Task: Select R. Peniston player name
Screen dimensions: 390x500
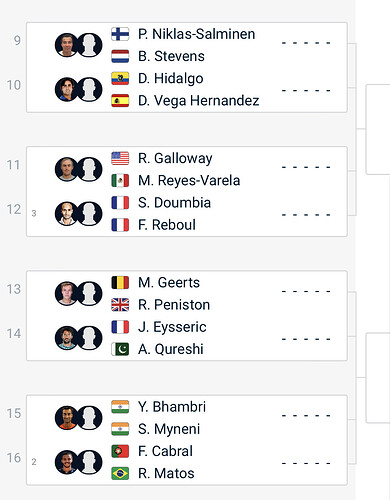Action: tap(174, 305)
